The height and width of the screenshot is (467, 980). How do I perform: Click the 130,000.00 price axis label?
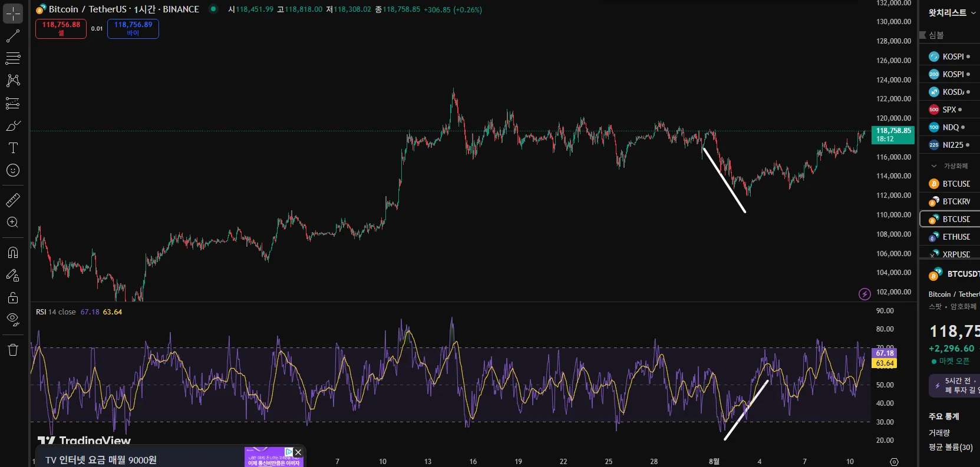pyautogui.click(x=893, y=22)
